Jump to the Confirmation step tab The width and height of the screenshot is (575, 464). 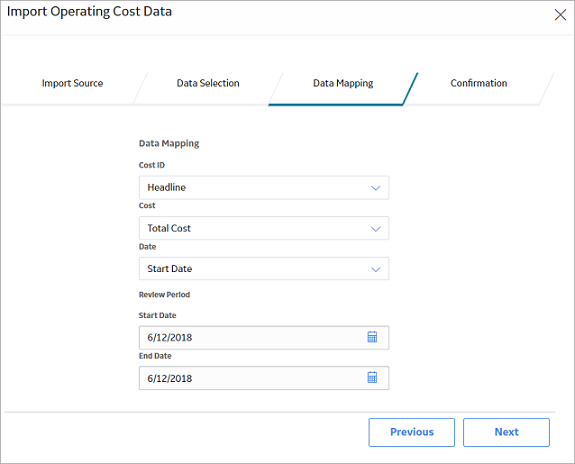(x=479, y=83)
